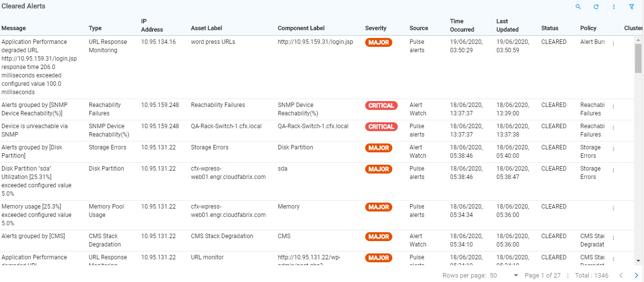Open the header three-dot options menu
The height and width of the screenshot is (282, 644).
614,7
